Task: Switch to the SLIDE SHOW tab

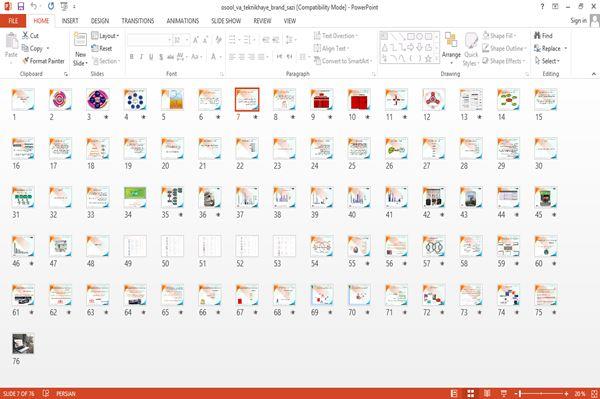Action: (226, 21)
